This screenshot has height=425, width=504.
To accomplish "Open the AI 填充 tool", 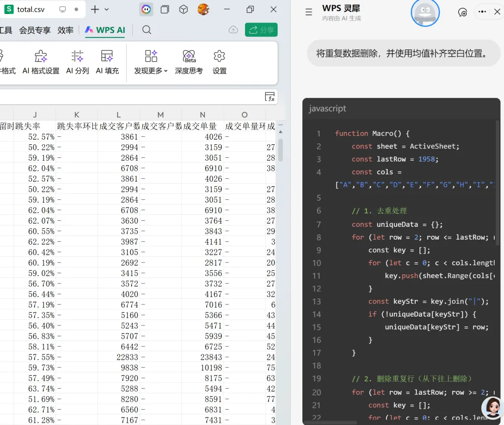I will pos(107,62).
